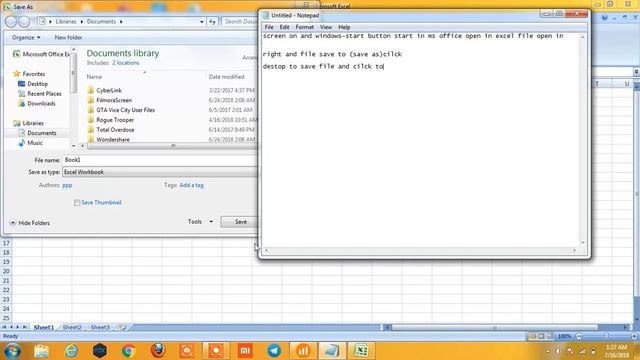640x360 pixels.
Task: Select the FilmoraScreen folder
Action: [110, 100]
